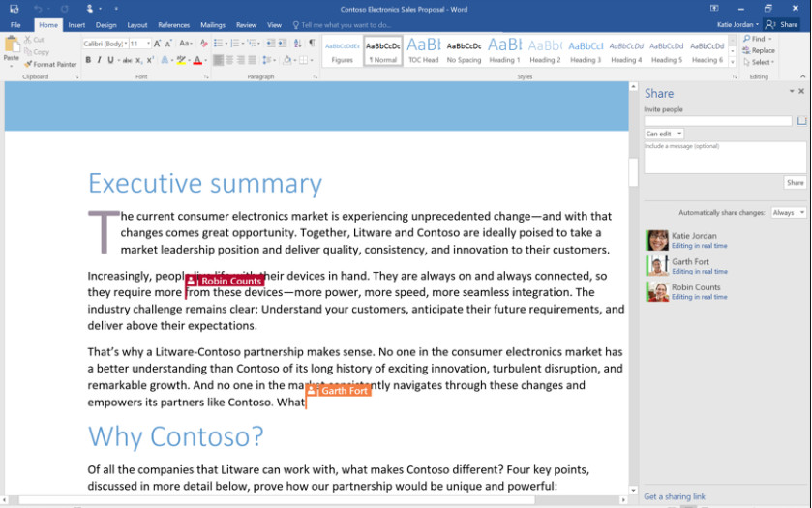Click the Clear All Formatting icon
The image size is (812, 508).
pyautogui.click(x=201, y=44)
